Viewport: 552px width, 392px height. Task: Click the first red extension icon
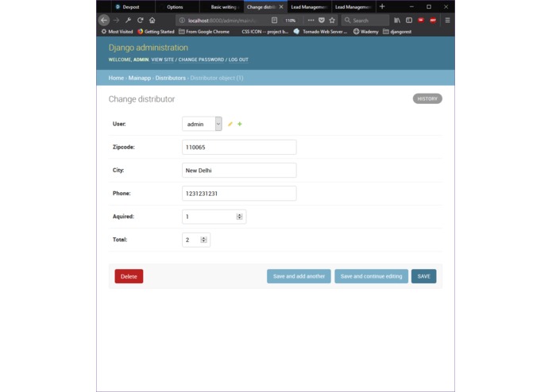point(421,21)
